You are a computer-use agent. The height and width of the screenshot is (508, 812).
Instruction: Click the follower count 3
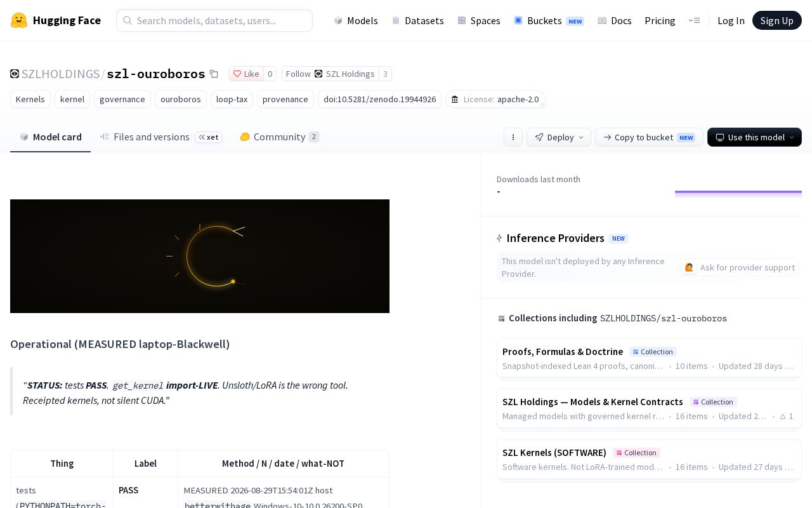pyautogui.click(x=385, y=74)
